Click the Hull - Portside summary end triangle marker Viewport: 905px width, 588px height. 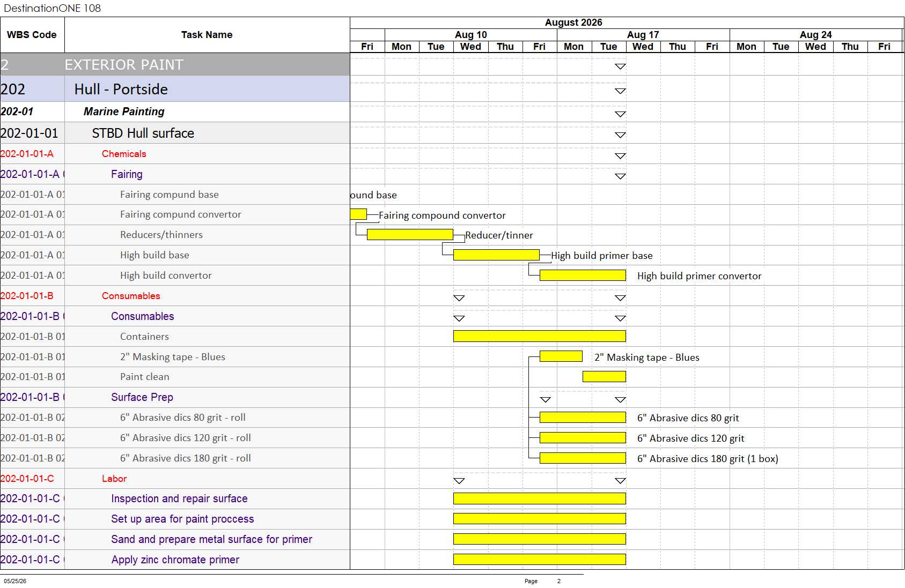tap(620, 91)
